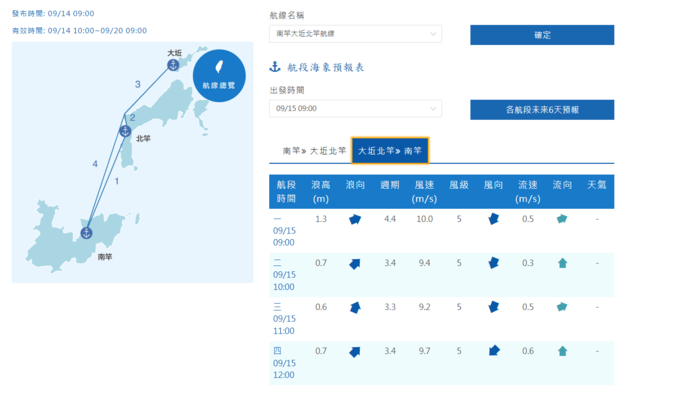Screen dimensions: 700x397
Task: Click the 南竿 anchor port icon on map
Action: (x=86, y=233)
